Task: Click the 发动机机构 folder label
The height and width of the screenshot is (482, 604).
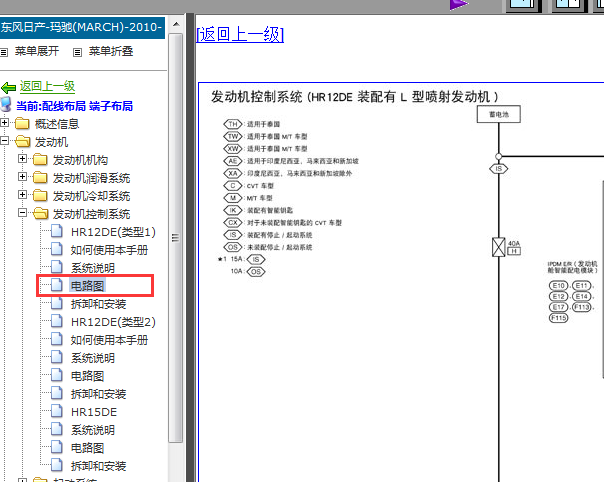Action: (80, 160)
